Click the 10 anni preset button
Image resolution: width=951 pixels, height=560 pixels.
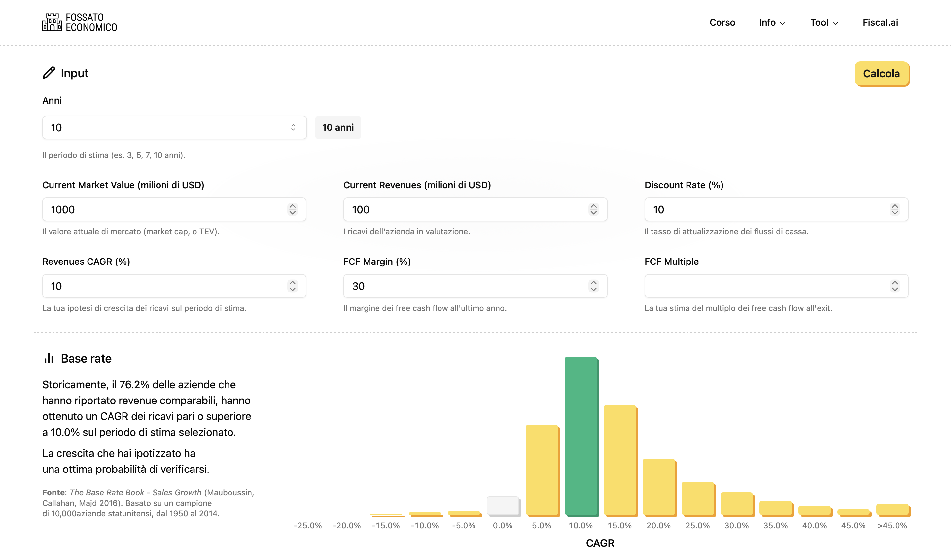[338, 127]
